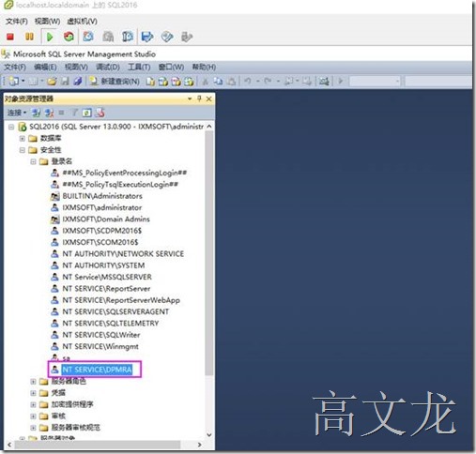This screenshot has height=454, width=476.
Task: Select login IXMSOFT\Domain Admins
Action: 106,219
